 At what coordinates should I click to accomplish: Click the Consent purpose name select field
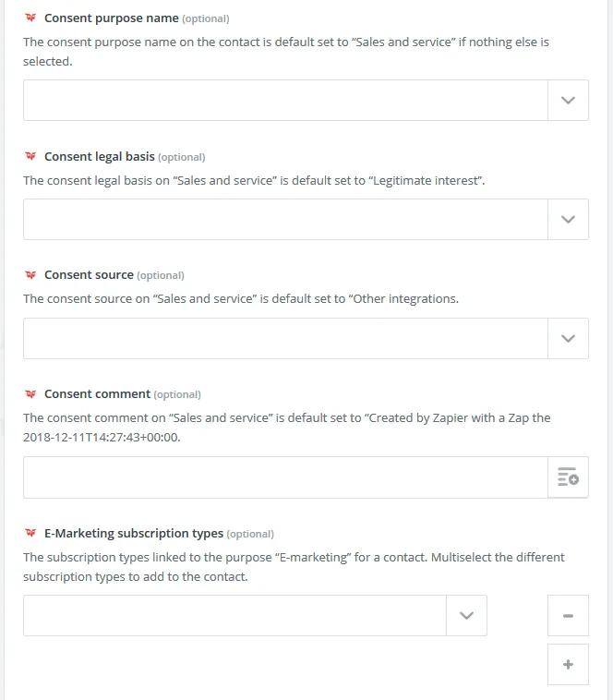[x=285, y=101]
